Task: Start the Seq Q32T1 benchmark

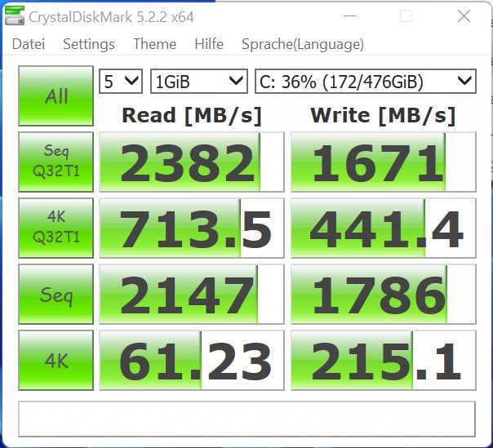Action: [x=56, y=162]
